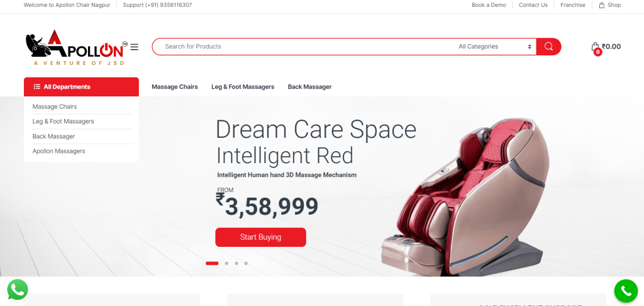This screenshot has width=644, height=306.
Task: Go to the fourth carousel slide dot
Action: click(246, 263)
